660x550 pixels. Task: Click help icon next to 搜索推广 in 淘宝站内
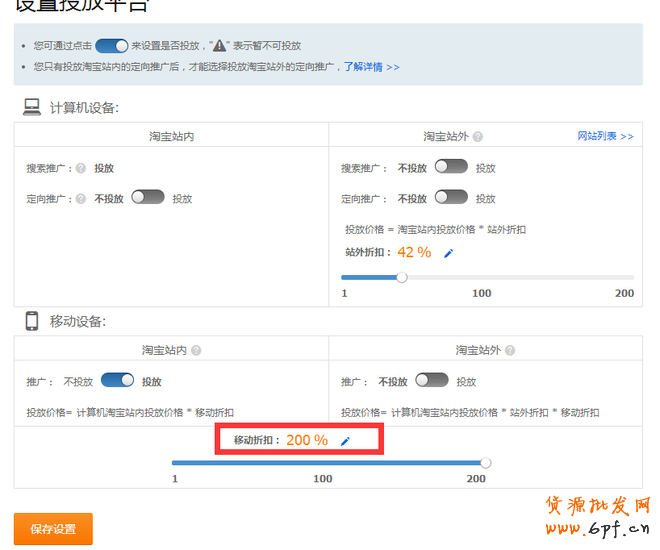click(x=81, y=168)
